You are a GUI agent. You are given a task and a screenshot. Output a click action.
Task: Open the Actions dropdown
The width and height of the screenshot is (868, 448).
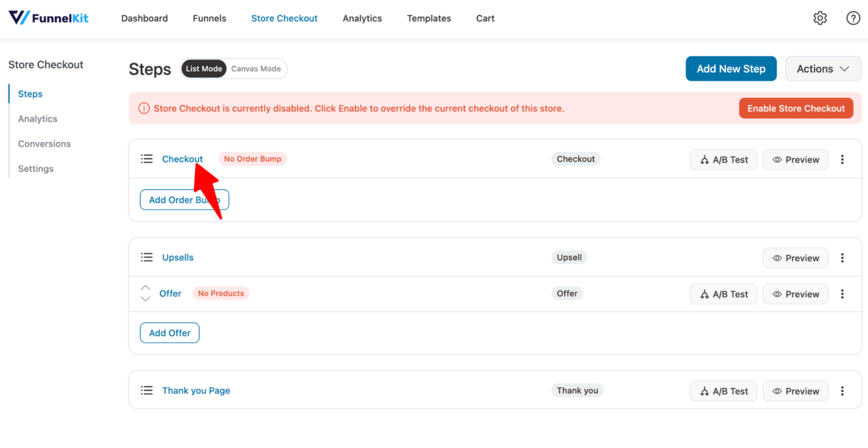pyautogui.click(x=823, y=68)
